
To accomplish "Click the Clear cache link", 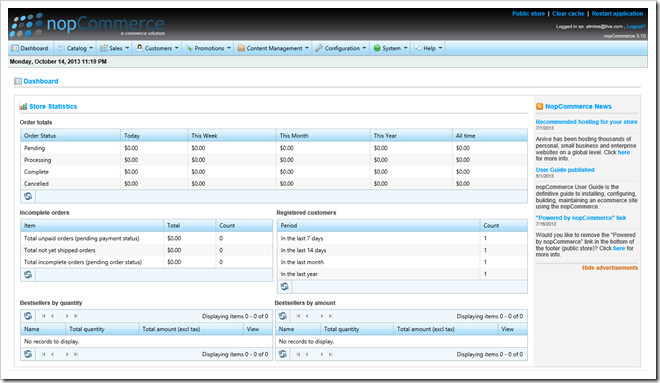I will coord(568,14).
